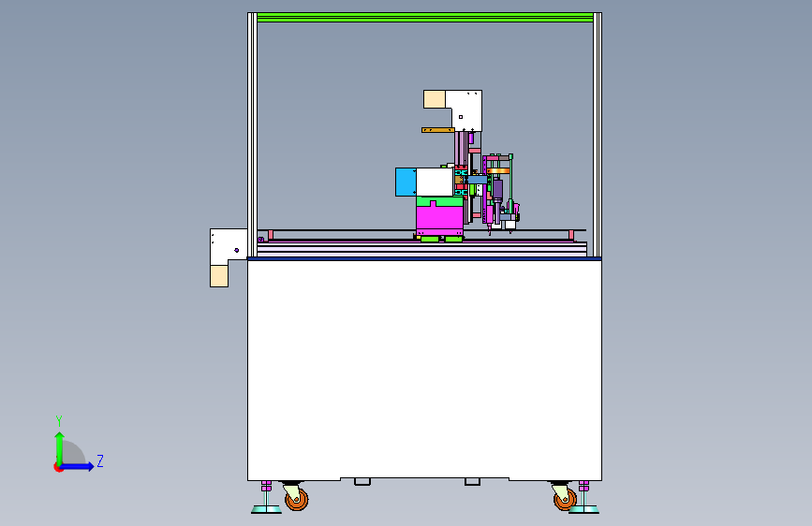
Task: Select the white upper plate beside the beige block
Action: tap(467, 110)
